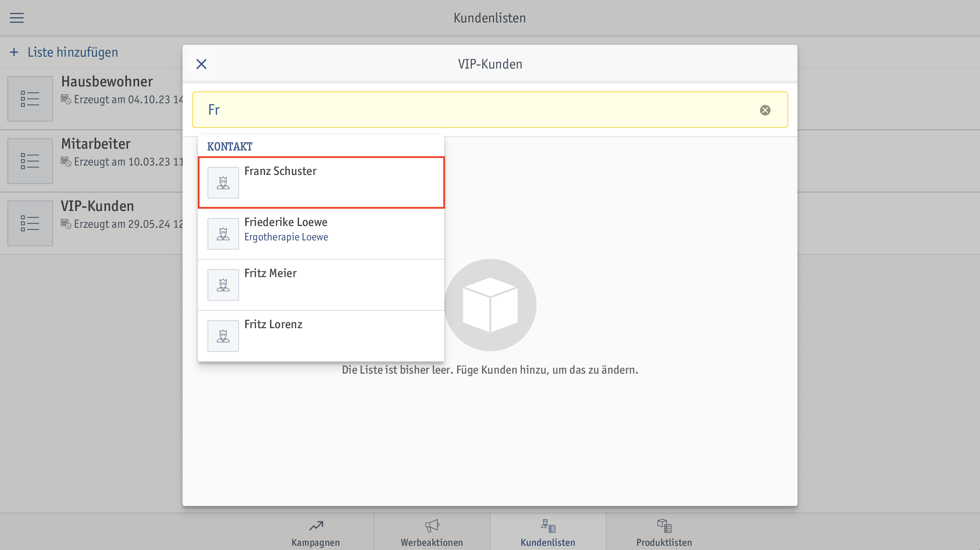The height and width of the screenshot is (550, 980).
Task: Click the VIP-Kunden list icon
Action: [30, 224]
